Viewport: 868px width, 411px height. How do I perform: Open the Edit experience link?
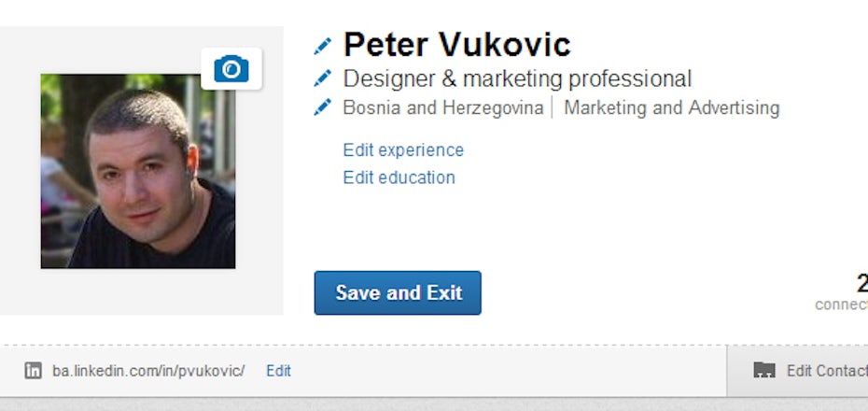point(403,150)
